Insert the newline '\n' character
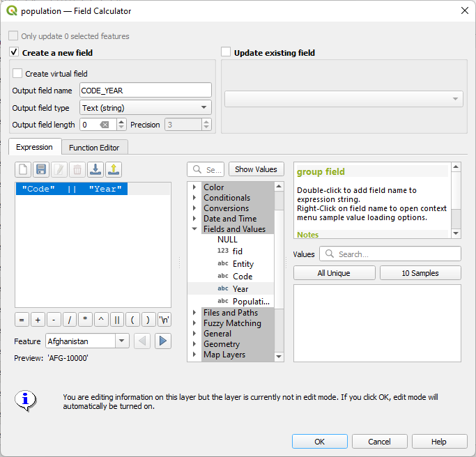This screenshot has width=476, height=457. (164, 320)
